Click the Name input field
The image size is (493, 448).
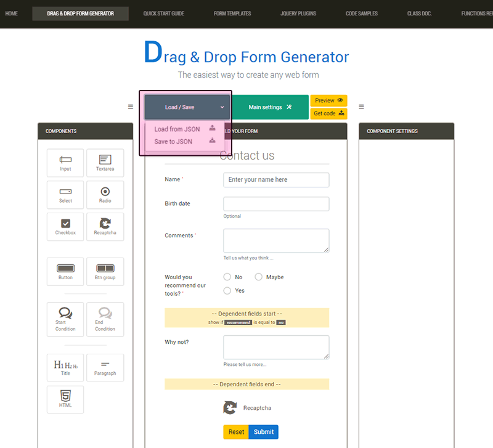(x=276, y=180)
